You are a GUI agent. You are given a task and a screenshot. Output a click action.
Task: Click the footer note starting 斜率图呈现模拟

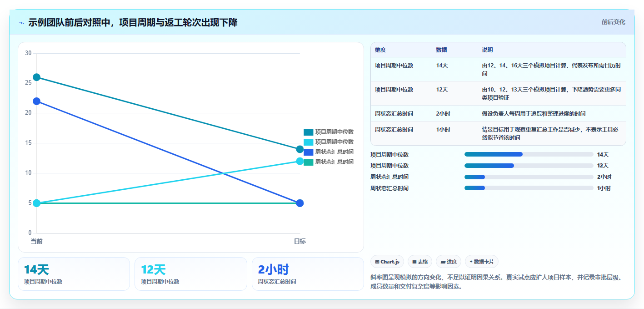coord(496,282)
